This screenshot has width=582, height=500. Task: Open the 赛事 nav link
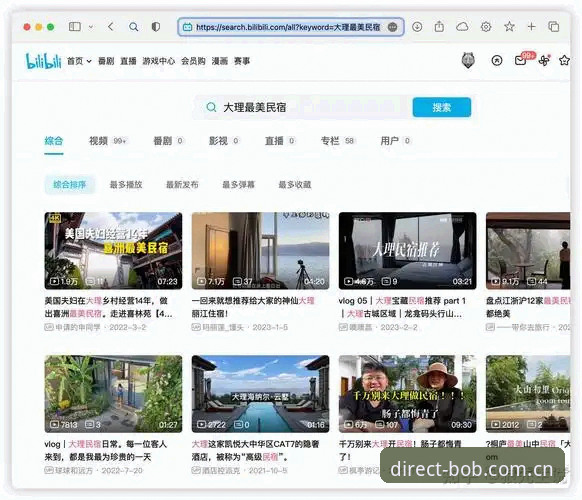242,61
